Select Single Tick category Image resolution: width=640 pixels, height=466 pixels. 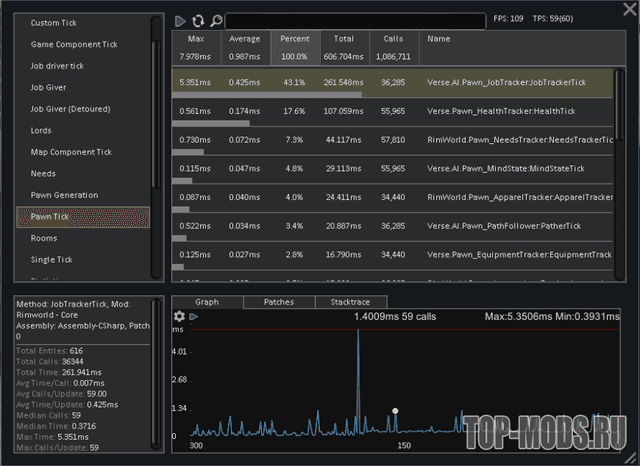click(x=83, y=260)
